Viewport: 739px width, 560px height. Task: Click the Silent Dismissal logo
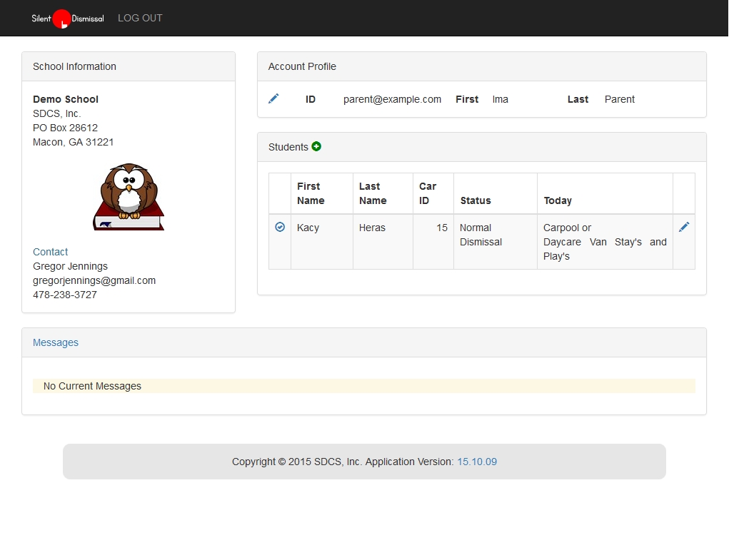[67, 19]
